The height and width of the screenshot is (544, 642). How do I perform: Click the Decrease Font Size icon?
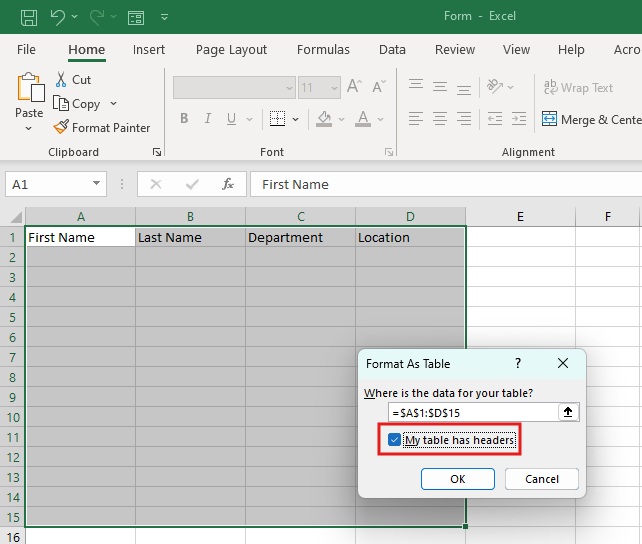point(379,86)
